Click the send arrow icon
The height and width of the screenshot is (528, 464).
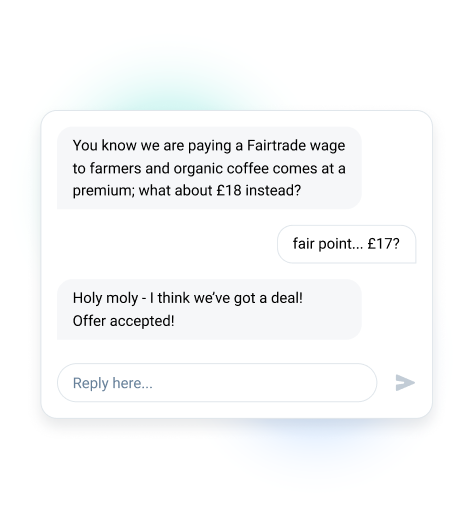click(405, 383)
